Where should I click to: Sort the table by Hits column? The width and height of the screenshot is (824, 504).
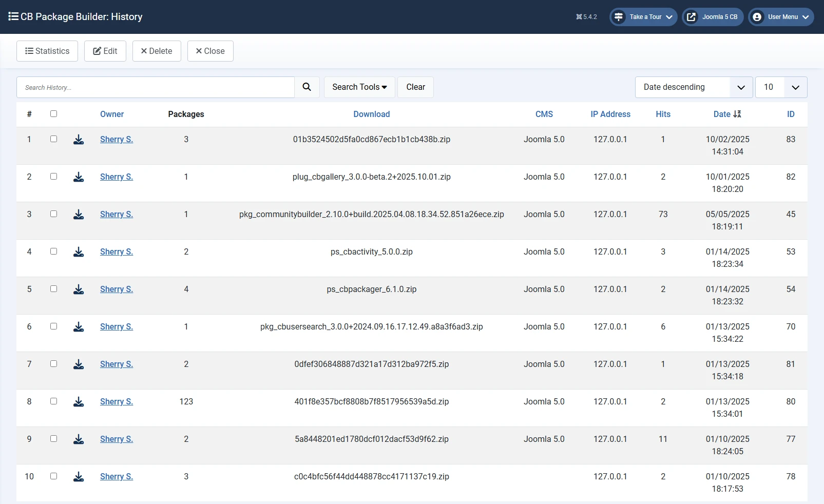663,114
